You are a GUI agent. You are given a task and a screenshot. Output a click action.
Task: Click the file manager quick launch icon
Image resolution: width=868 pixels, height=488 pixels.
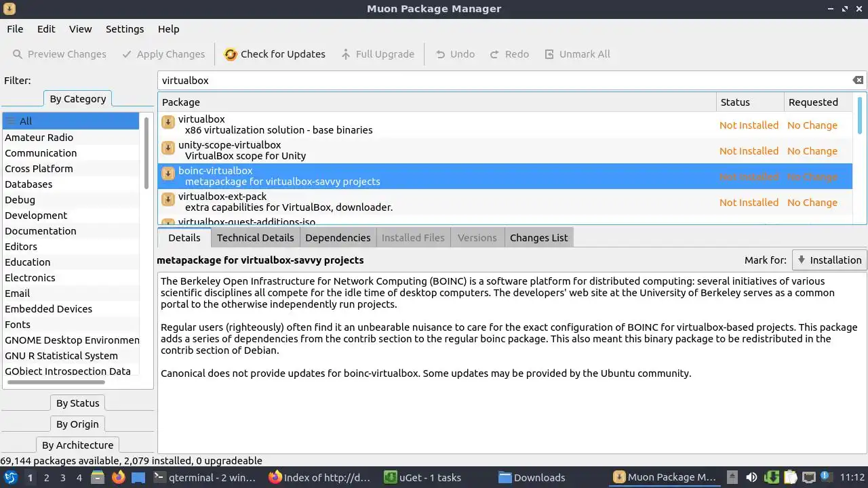tap(98, 477)
